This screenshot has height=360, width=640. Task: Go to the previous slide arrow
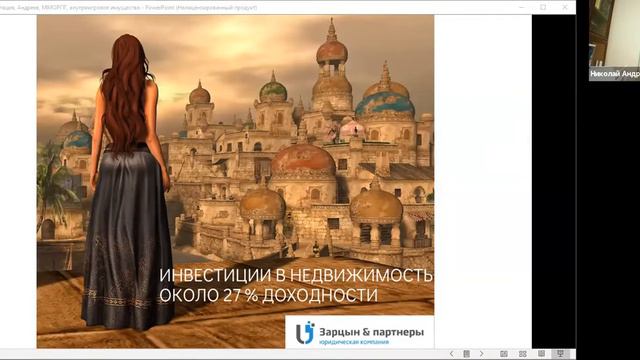tap(451, 353)
